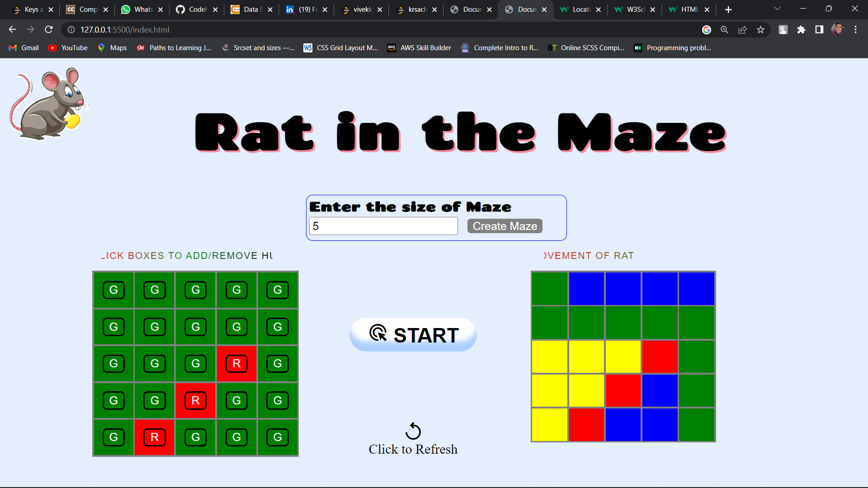
Task: Click the back navigation arrow
Action: pyautogui.click(x=12, y=29)
